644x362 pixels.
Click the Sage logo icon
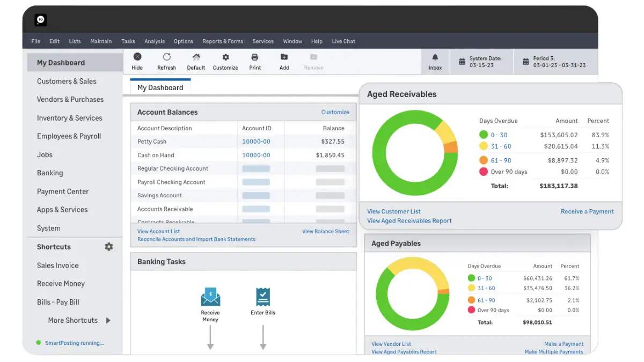pyautogui.click(x=41, y=20)
